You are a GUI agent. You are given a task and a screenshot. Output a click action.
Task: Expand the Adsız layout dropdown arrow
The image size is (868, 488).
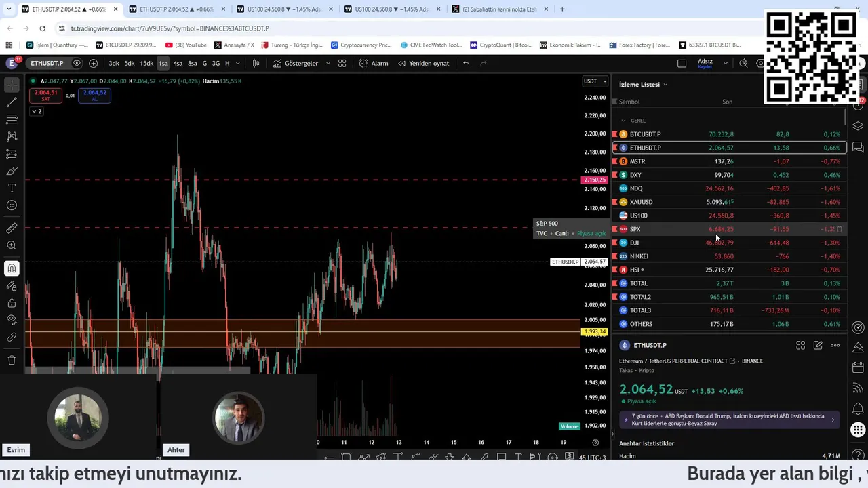tap(726, 63)
